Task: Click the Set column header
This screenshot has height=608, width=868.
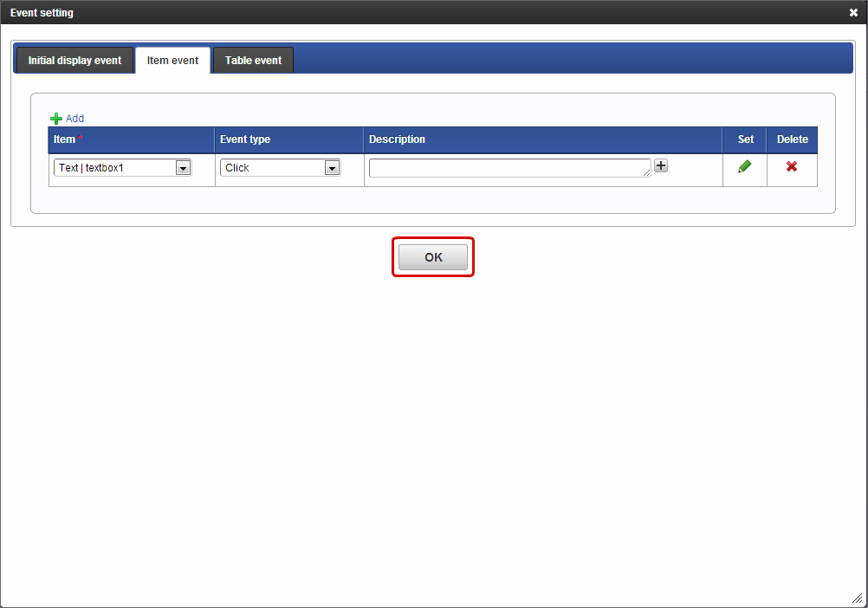Action: point(745,139)
